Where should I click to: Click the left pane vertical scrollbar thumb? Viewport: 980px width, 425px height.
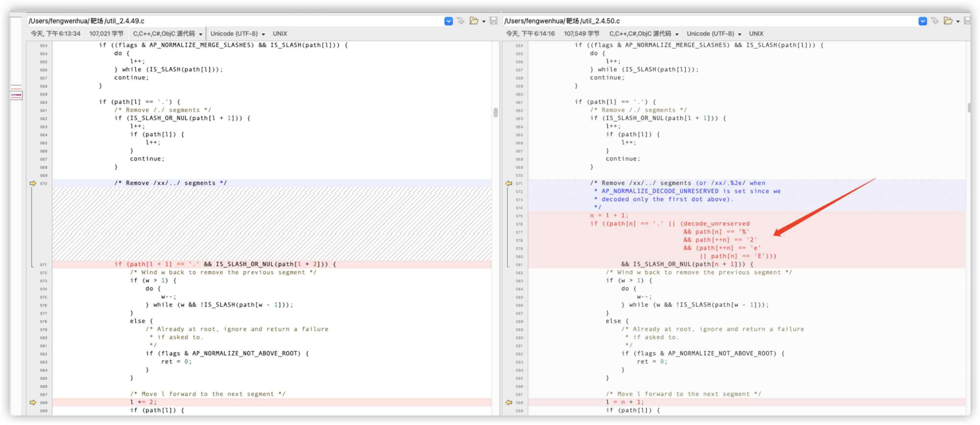point(495,113)
